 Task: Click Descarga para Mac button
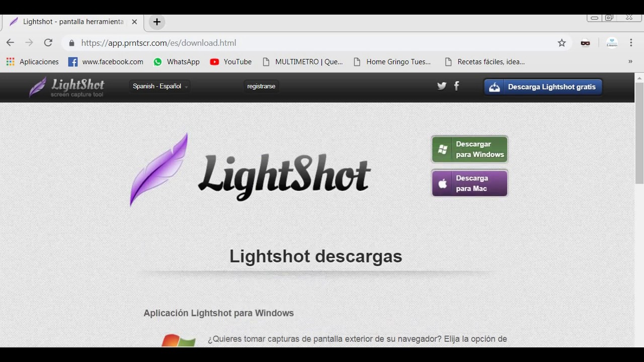[x=469, y=183]
